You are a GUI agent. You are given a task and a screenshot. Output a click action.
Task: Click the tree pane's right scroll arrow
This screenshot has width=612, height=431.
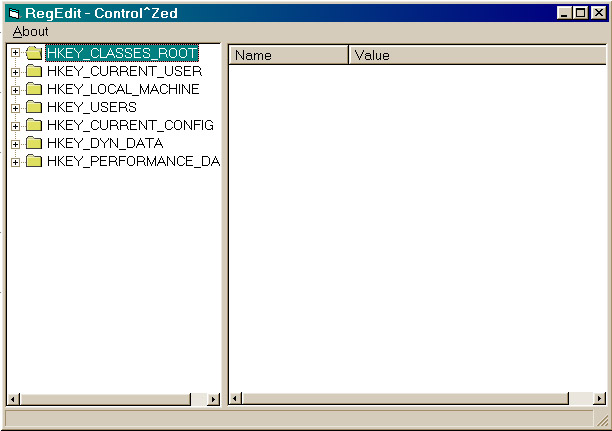click(x=213, y=399)
